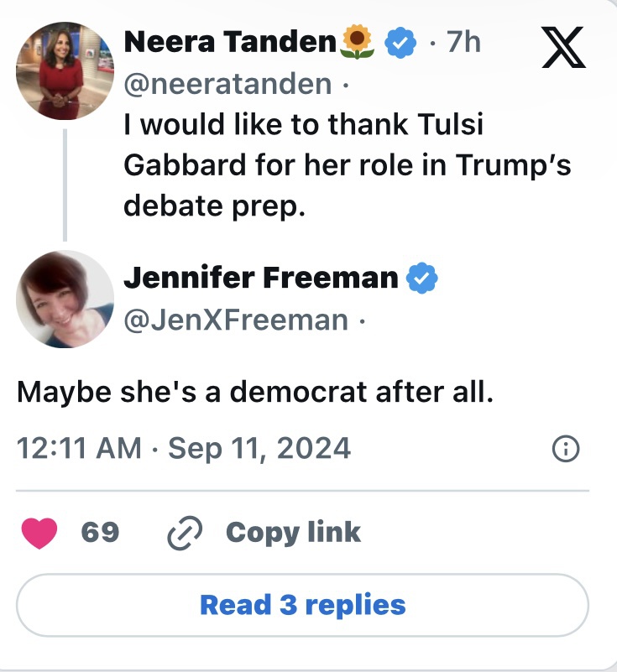Visit the @JenXFreeman handle
The height and width of the screenshot is (672, 617).
[x=236, y=320]
